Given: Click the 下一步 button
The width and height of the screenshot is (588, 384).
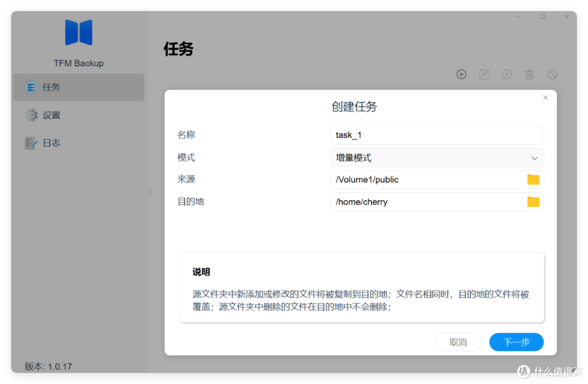Looking at the screenshot, I should [516, 342].
